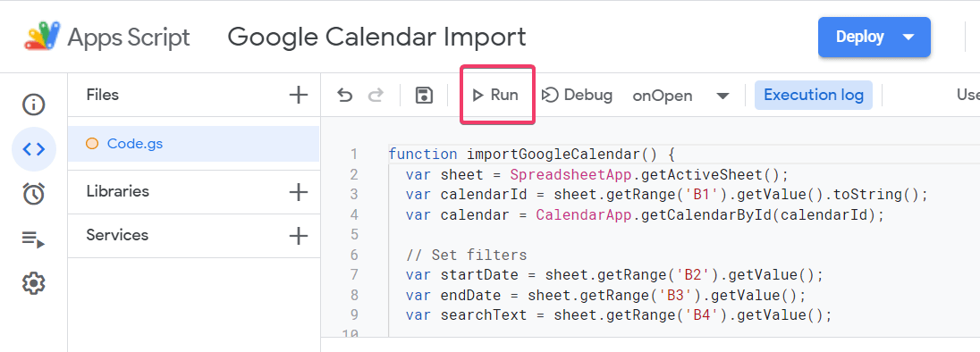Add a library with plus icon
980x352 pixels.
[x=299, y=191]
